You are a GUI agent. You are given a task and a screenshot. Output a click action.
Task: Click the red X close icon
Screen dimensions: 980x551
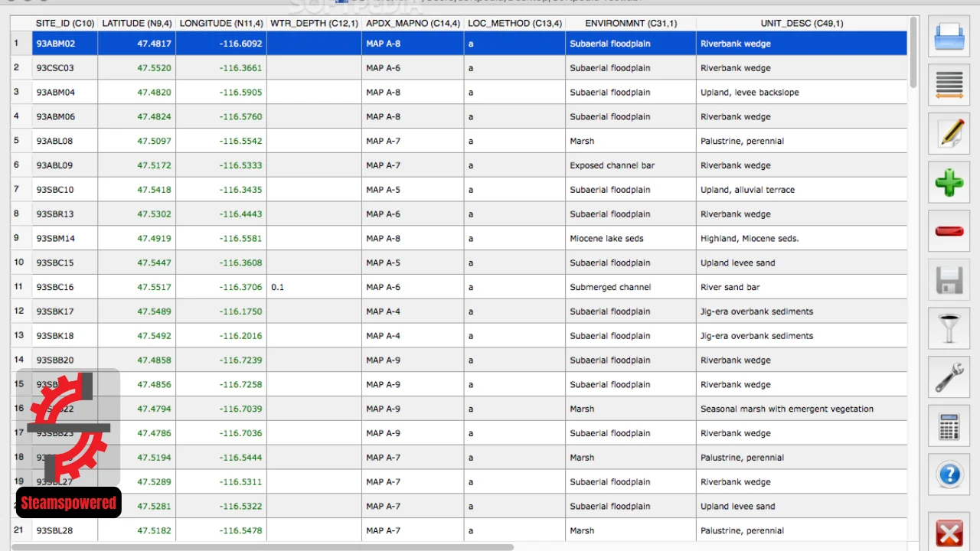click(x=949, y=532)
